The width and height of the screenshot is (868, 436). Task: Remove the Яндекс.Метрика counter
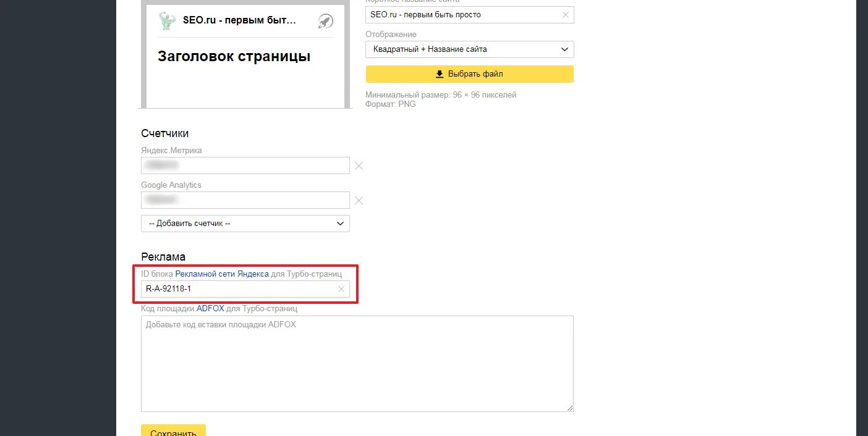pyautogui.click(x=359, y=166)
